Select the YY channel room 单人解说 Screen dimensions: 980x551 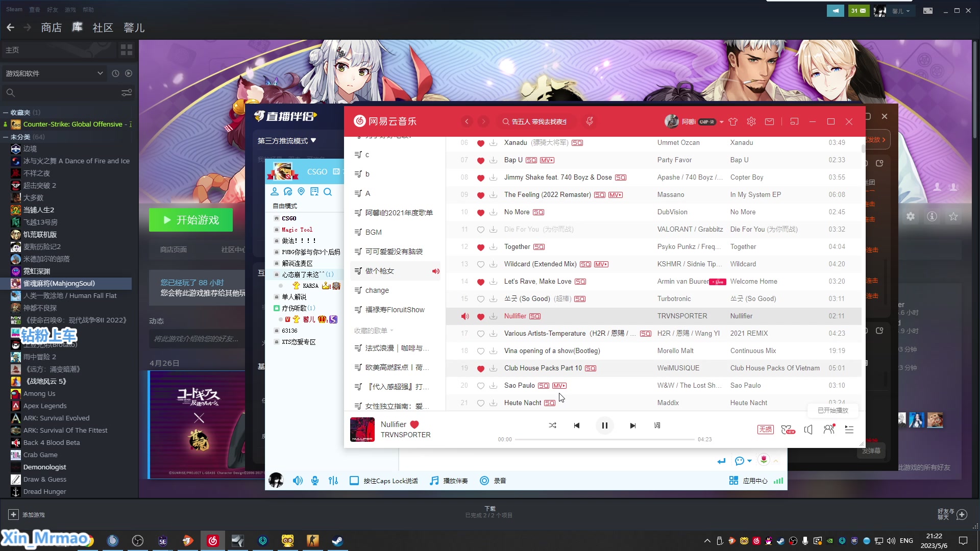294,297
